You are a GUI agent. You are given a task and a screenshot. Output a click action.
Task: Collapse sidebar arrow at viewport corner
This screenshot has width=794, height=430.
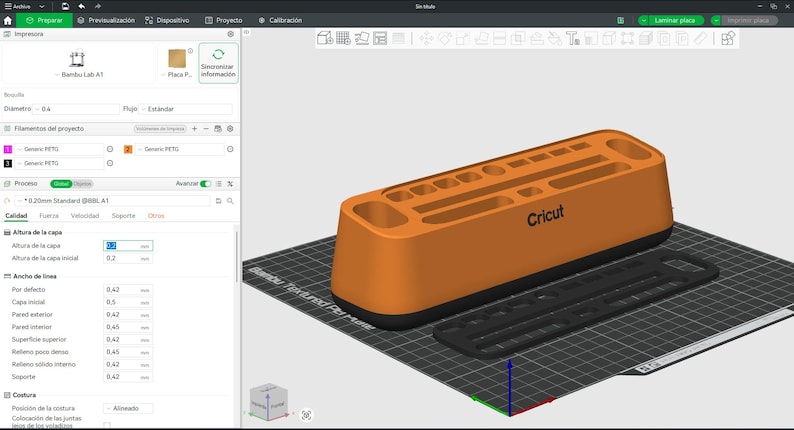coord(247,32)
